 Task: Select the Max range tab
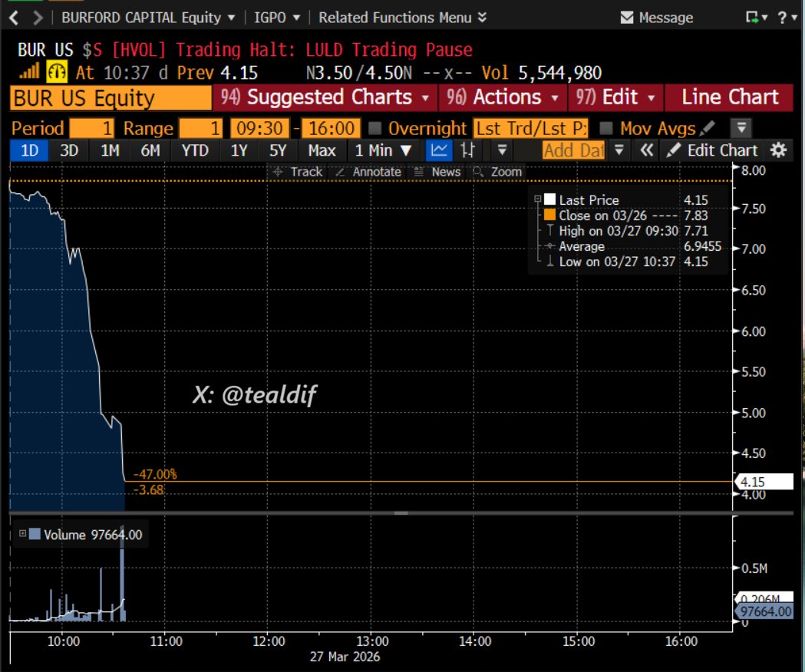coord(322,150)
